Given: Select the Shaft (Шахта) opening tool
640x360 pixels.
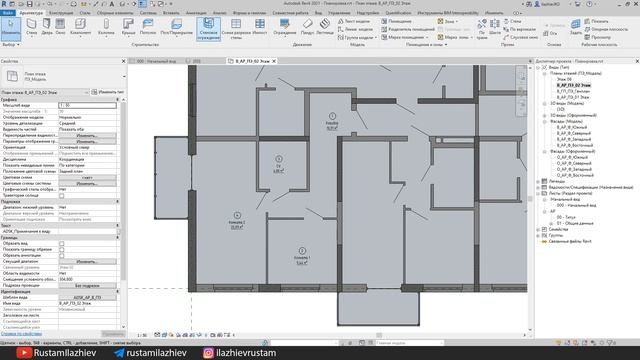Looking at the screenshot, I should tap(494, 27).
